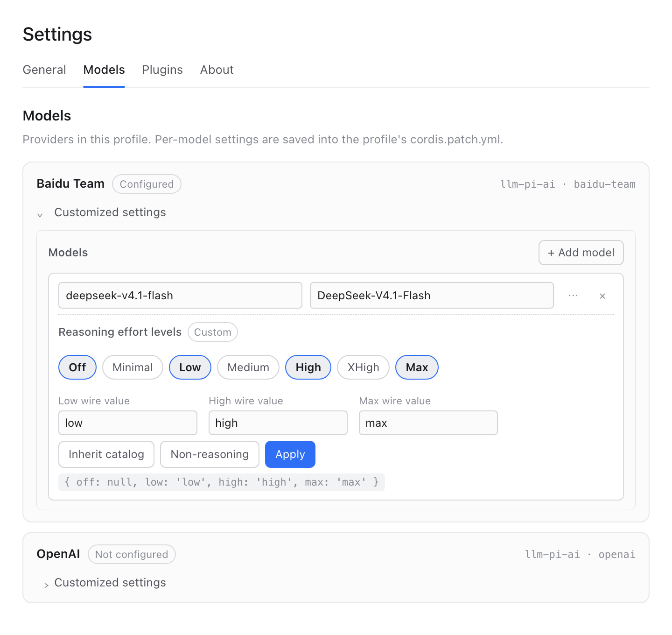
Task: Click the Inherit catalog button
Action: [x=106, y=454]
